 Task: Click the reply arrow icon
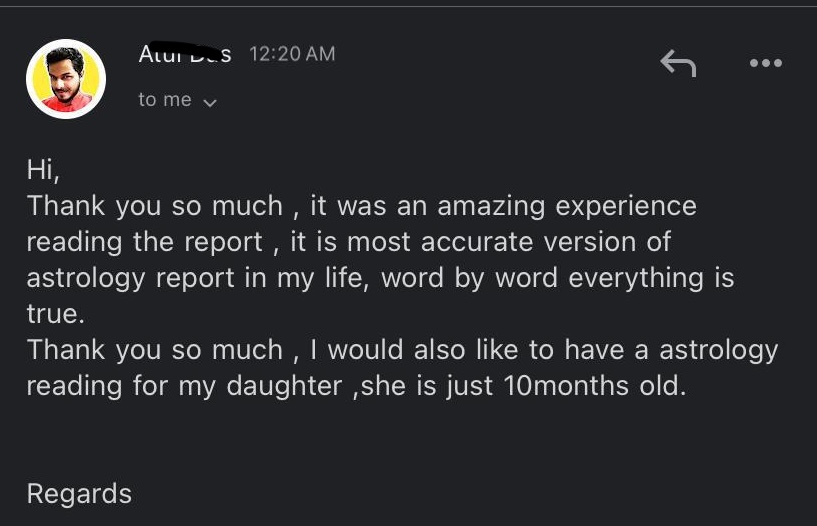pos(678,63)
